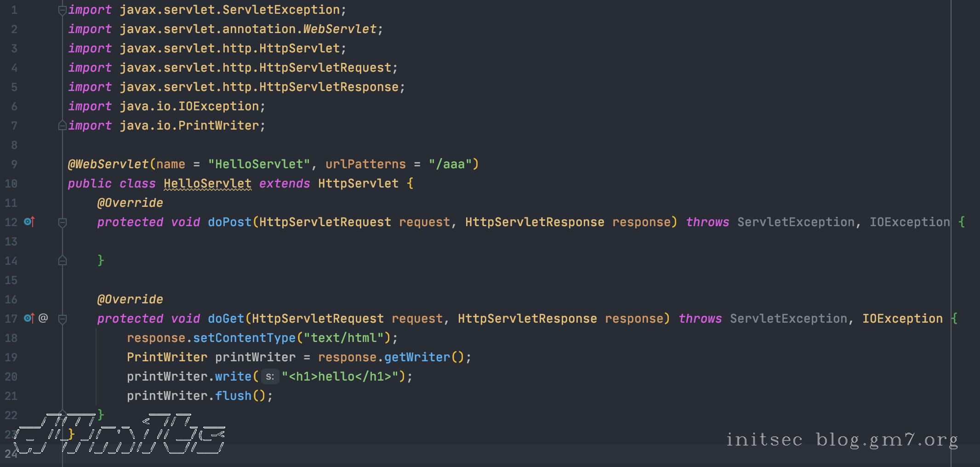Click the import fold end marker on line 7
This screenshot has width=980, height=467.
(63, 125)
